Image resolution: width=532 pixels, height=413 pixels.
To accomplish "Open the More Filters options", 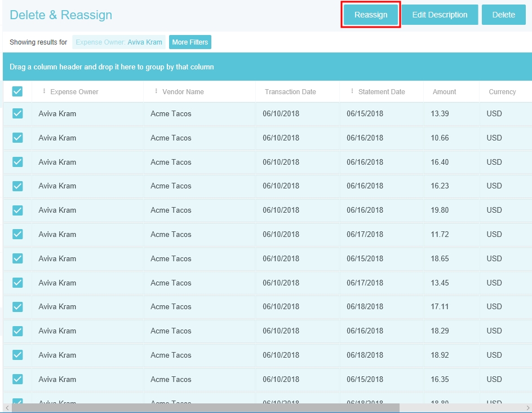I will pyautogui.click(x=190, y=42).
